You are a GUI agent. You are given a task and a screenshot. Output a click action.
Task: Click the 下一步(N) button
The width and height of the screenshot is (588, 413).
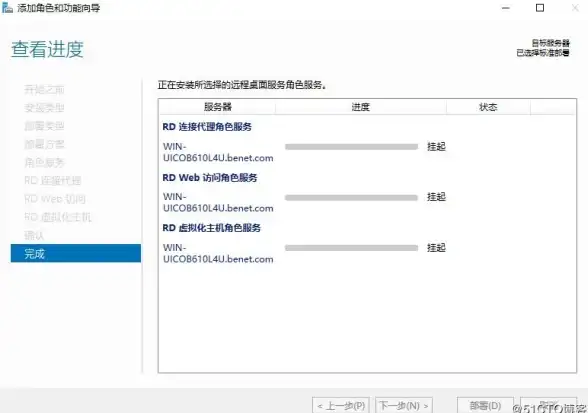[x=404, y=405]
